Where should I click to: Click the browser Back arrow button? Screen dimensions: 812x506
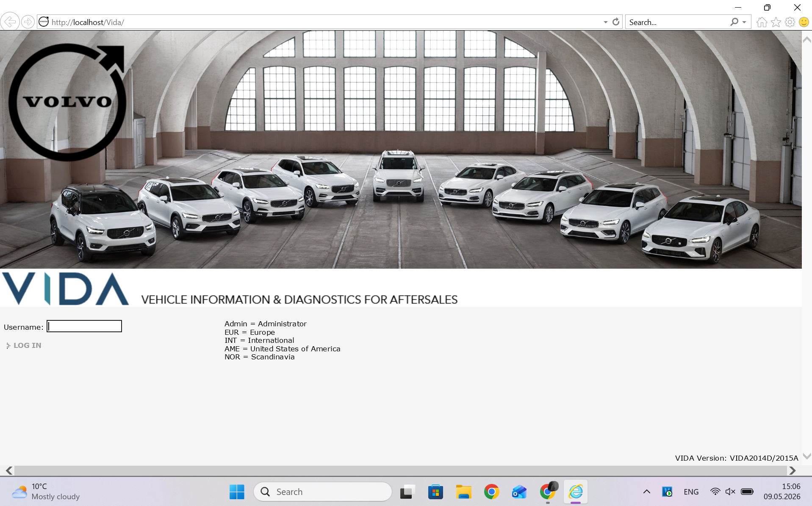(x=10, y=22)
